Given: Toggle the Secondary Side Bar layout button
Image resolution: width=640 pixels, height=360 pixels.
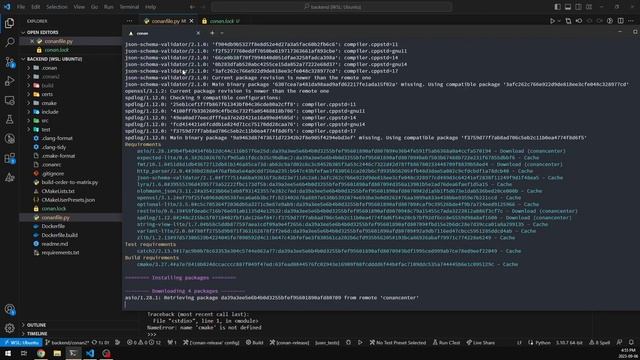Looking at the screenshot, I should (x=578, y=7).
